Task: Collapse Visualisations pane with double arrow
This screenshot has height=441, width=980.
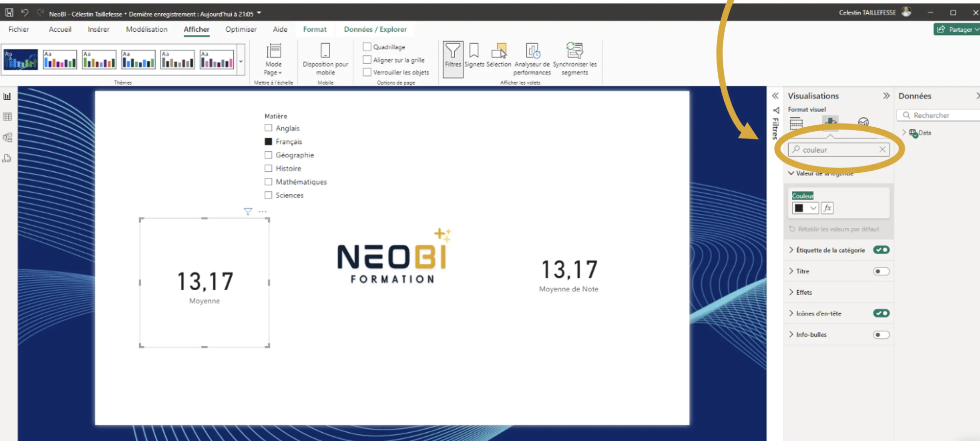Action: pos(886,96)
